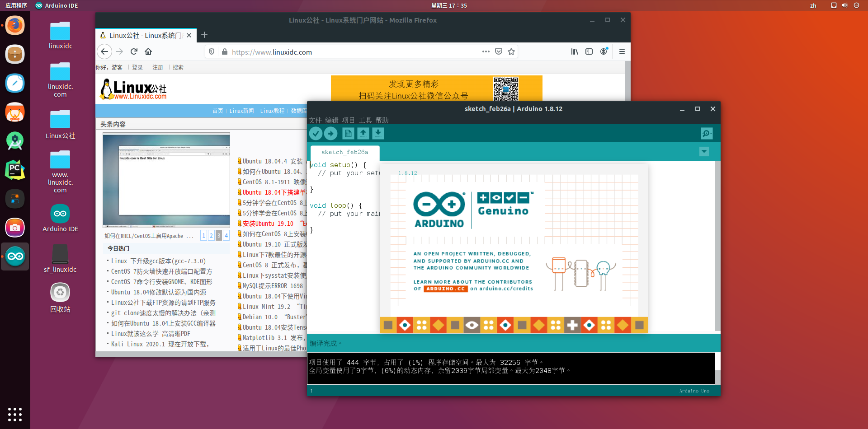Image resolution: width=868 pixels, height=429 pixels.
Task: Click the Arduino Uno board status label
Action: pos(694,391)
